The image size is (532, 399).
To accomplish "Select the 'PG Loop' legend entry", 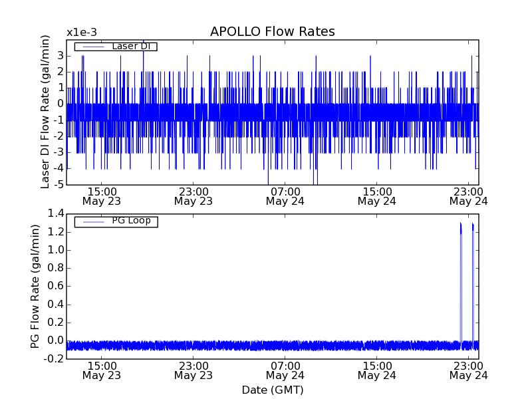I will click(130, 221).
